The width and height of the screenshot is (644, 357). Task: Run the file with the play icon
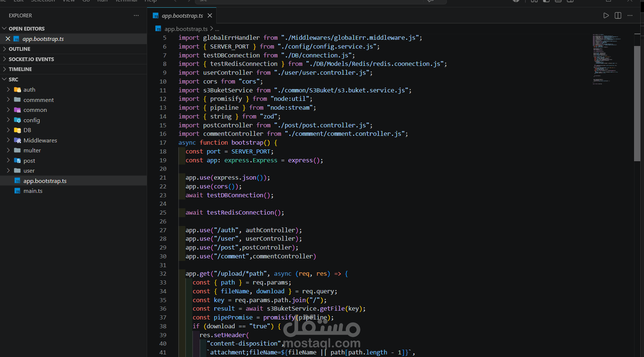pos(606,15)
